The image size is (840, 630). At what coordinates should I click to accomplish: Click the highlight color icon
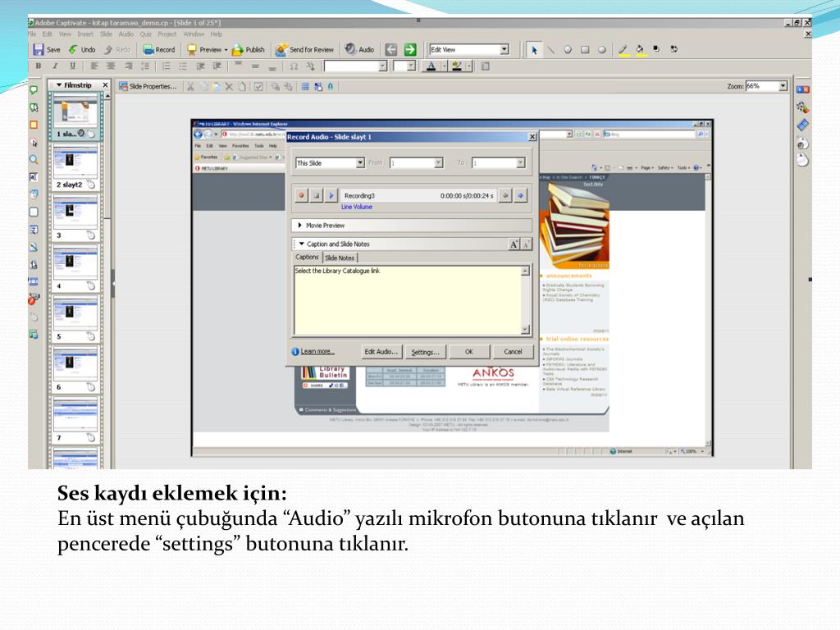[x=456, y=66]
